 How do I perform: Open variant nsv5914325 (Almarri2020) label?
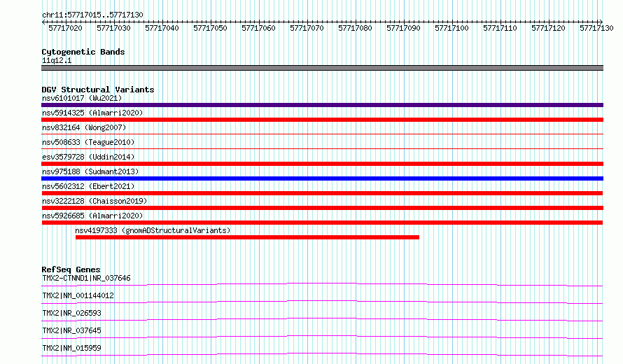(x=92, y=113)
